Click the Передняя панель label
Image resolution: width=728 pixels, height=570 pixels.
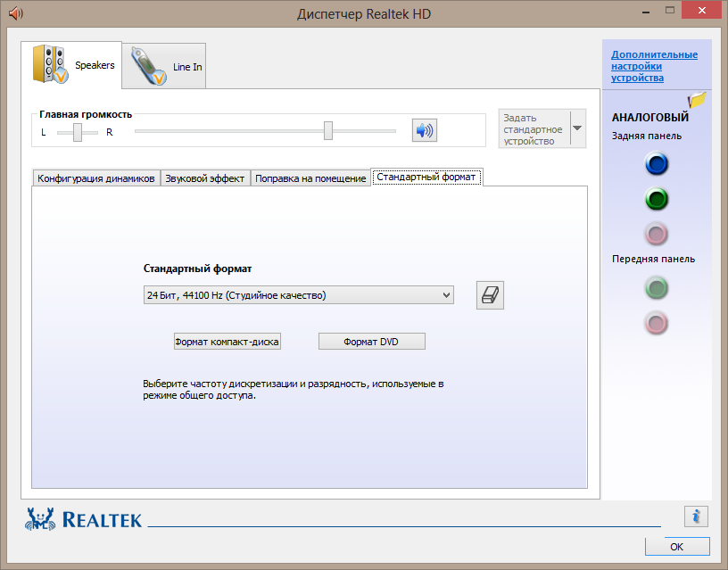[653, 259]
